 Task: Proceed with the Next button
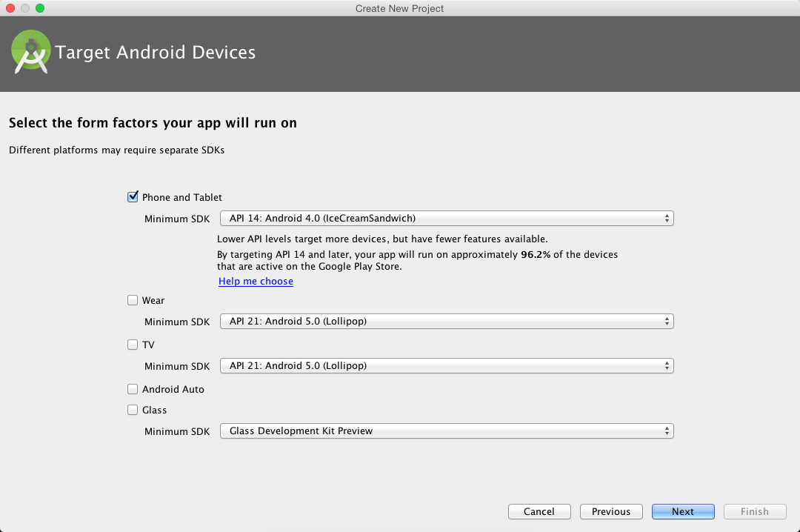683,511
